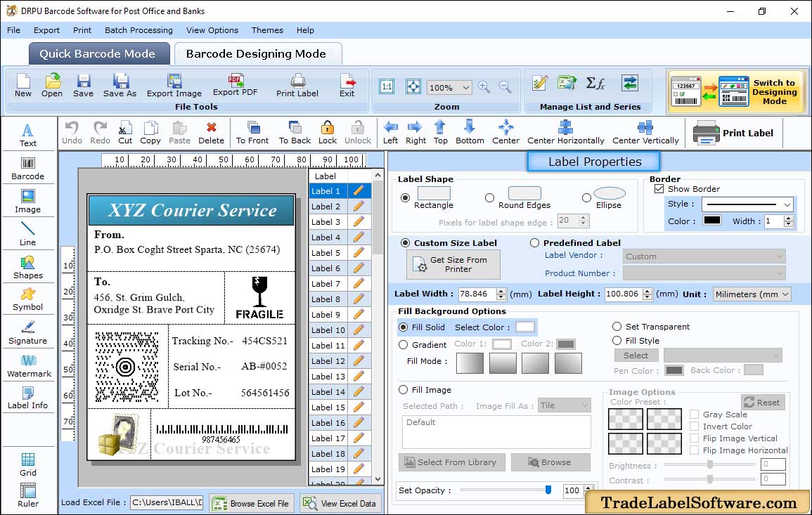This screenshot has width=812, height=515.
Task: Zoom in on the label
Action: (x=484, y=87)
